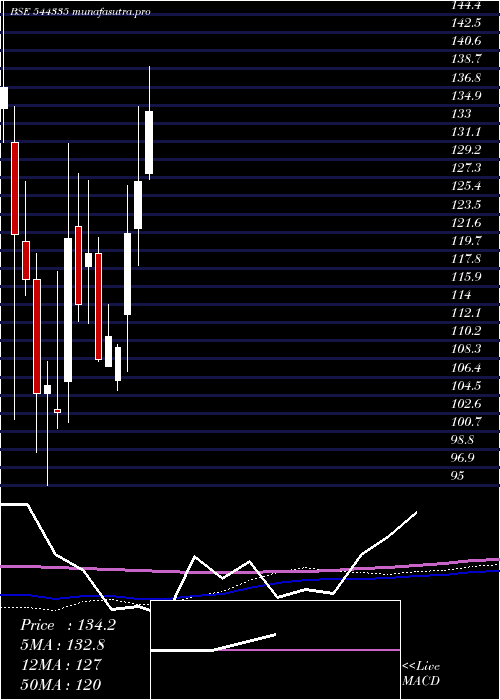Screen dimensions: 500x700
Task: Click the 95 price axis label
Action: (458, 476)
